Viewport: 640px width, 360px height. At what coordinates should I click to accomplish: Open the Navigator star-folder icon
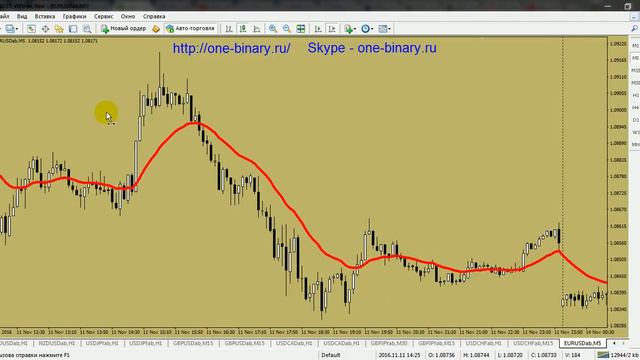pyautogui.click(x=59, y=29)
